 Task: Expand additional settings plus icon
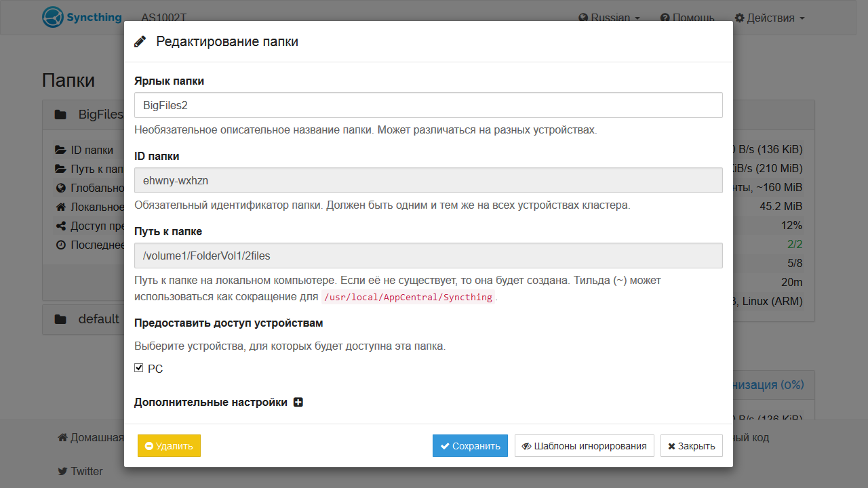tap(298, 402)
